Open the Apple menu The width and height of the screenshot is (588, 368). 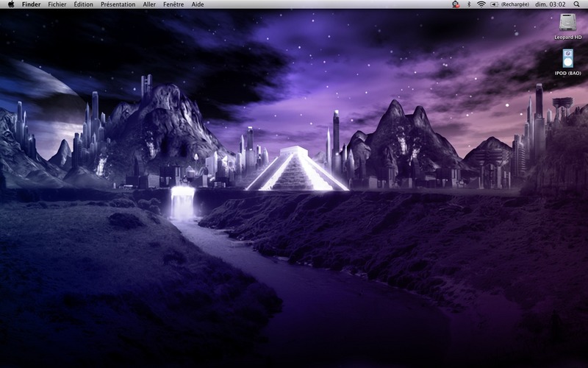tap(11, 4)
